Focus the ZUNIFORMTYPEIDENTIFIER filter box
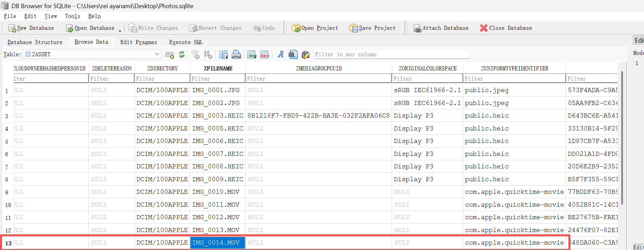This screenshot has height=250, width=644. click(x=514, y=79)
